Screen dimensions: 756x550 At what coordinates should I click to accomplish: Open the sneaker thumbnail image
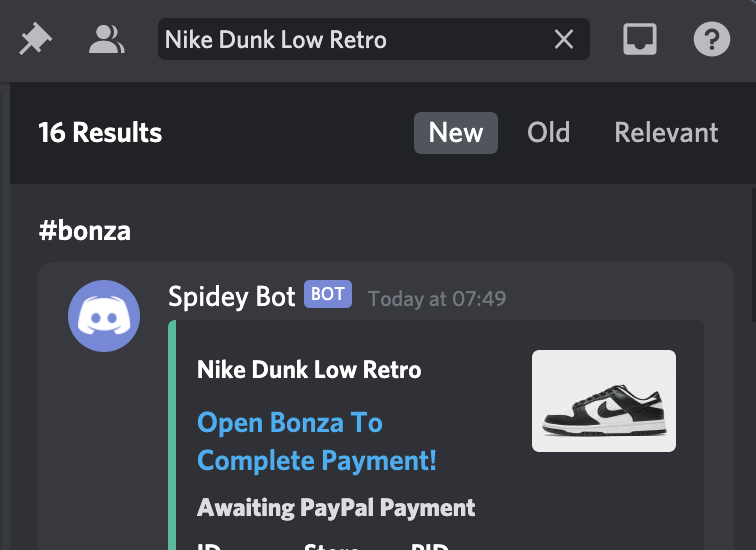pos(604,401)
